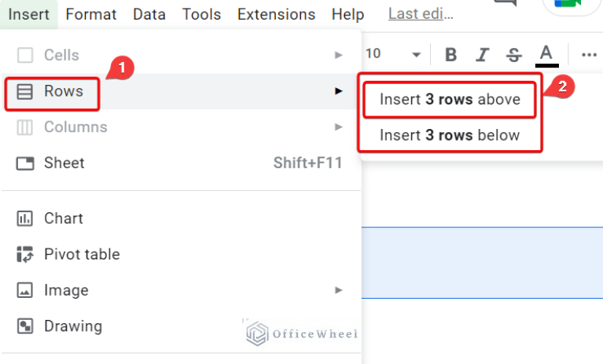Screen dimensions: 603x364
Task: Choose the Pivot table icon entry
Action: (x=25, y=255)
